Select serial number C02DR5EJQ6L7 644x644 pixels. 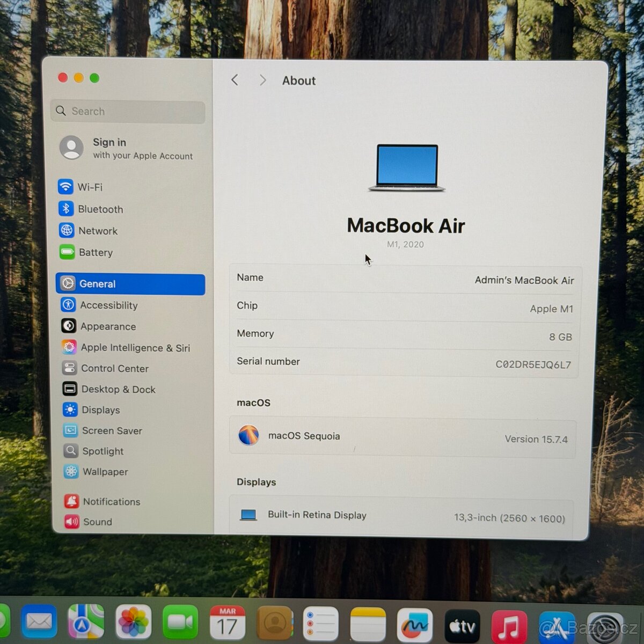(533, 364)
